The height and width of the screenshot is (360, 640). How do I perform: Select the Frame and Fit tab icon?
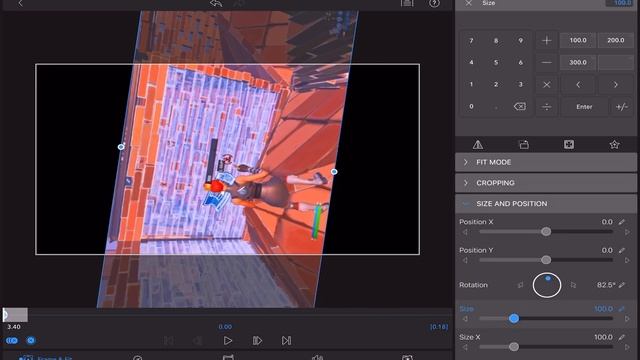point(569,144)
